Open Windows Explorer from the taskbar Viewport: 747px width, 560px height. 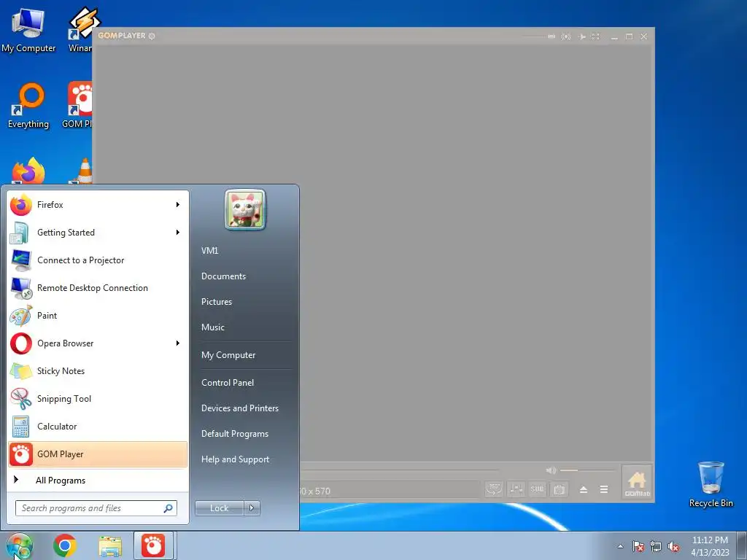point(110,546)
